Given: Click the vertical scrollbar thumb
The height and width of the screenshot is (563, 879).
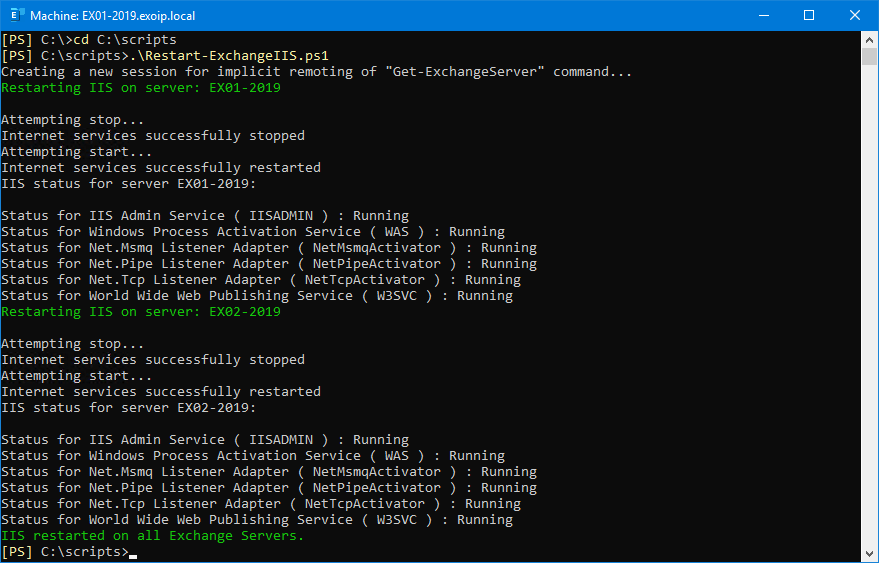Looking at the screenshot, I should click(x=869, y=57).
